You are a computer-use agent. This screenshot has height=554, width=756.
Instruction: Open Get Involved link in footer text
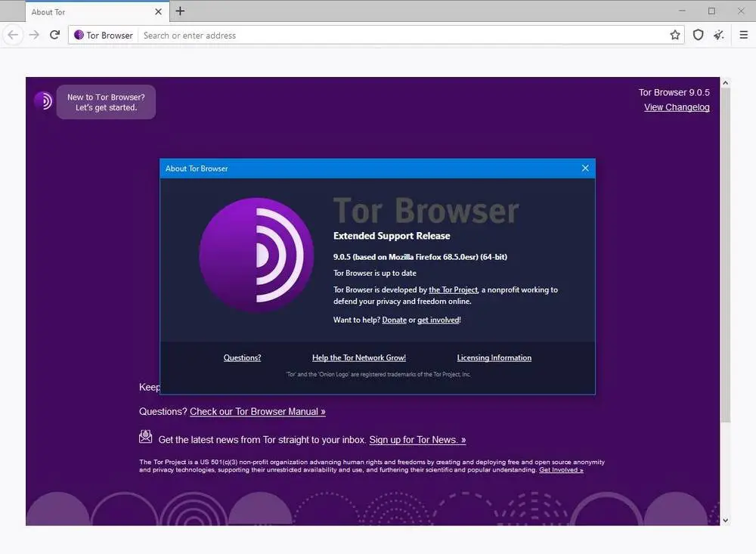[561, 470]
